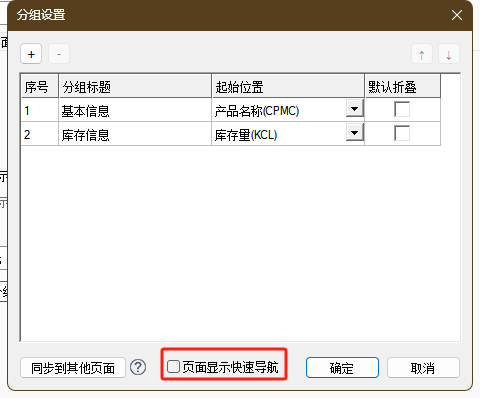Move selected group up with arrow
The height and width of the screenshot is (398, 480).
[422, 54]
